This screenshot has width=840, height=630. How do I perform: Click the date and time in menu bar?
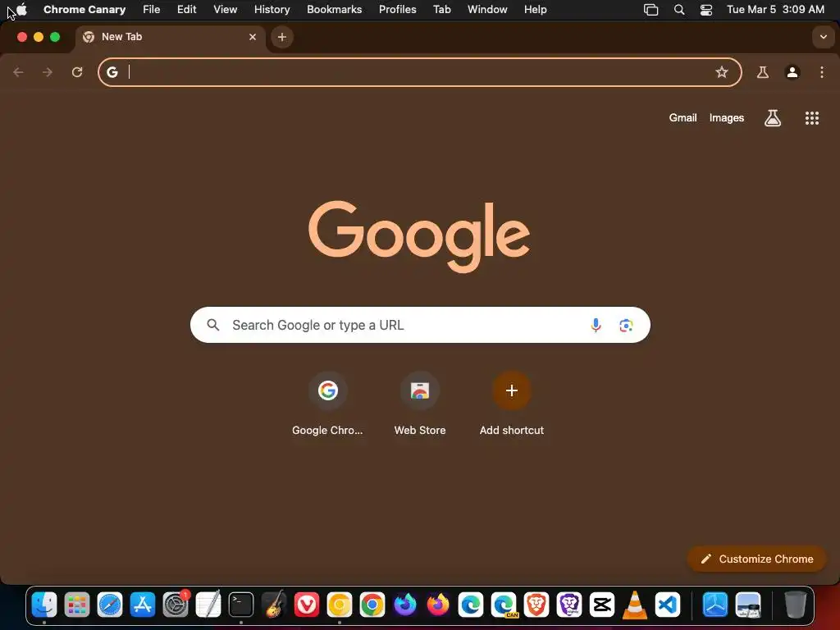(x=775, y=10)
